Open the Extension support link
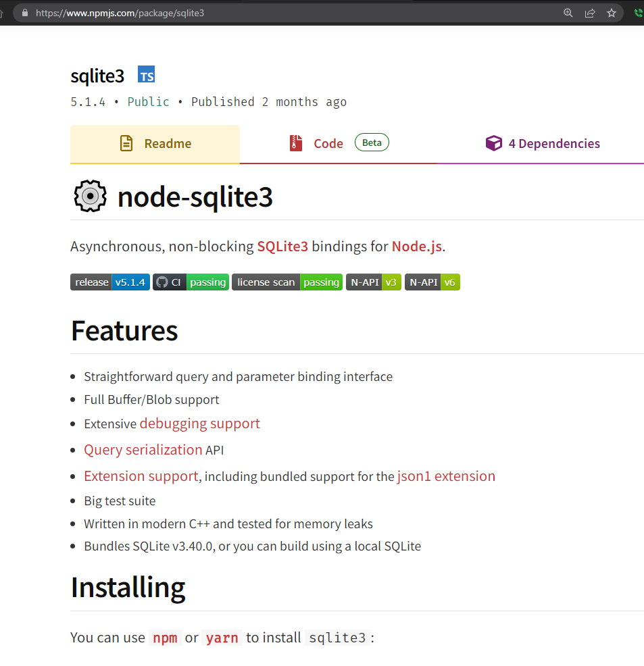Image resolution: width=644 pixels, height=666 pixels. click(141, 476)
